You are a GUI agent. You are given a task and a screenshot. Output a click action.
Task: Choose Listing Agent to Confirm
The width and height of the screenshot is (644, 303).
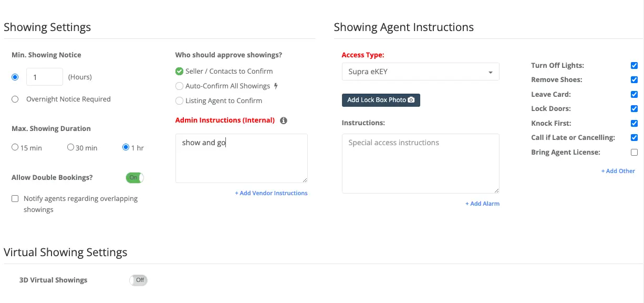point(180,101)
